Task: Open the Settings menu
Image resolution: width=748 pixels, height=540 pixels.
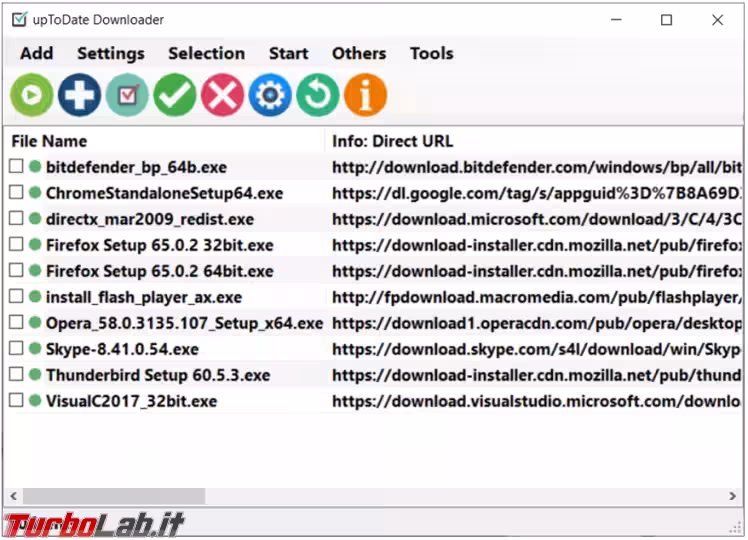Action: coord(111,53)
